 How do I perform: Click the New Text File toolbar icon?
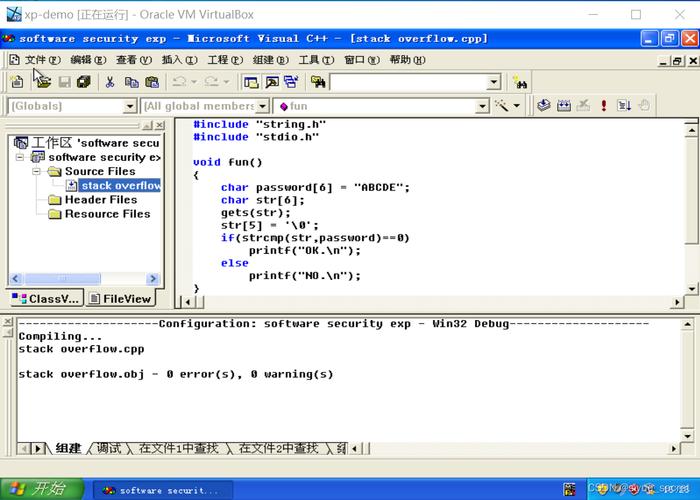coord(17,82)
